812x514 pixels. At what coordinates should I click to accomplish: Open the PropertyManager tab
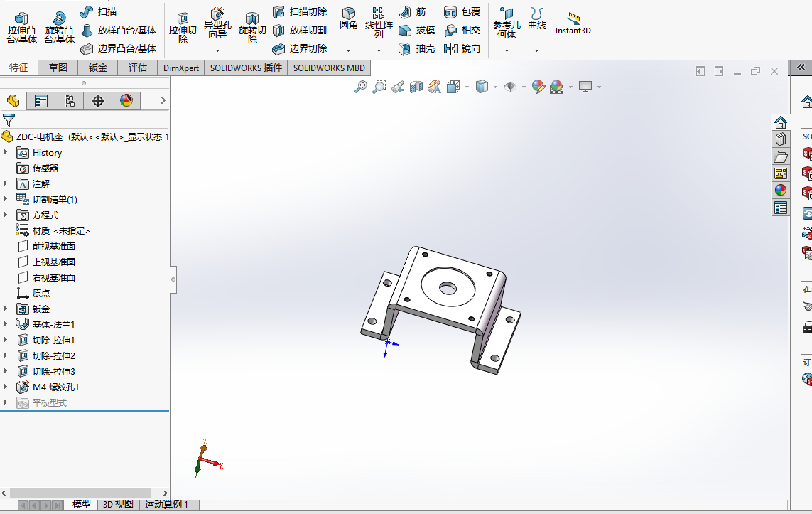point(41,100)
